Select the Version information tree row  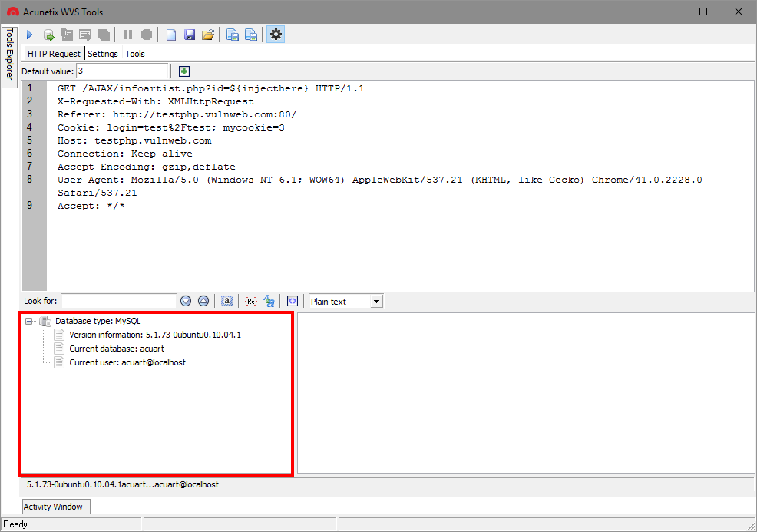point(155,335)
